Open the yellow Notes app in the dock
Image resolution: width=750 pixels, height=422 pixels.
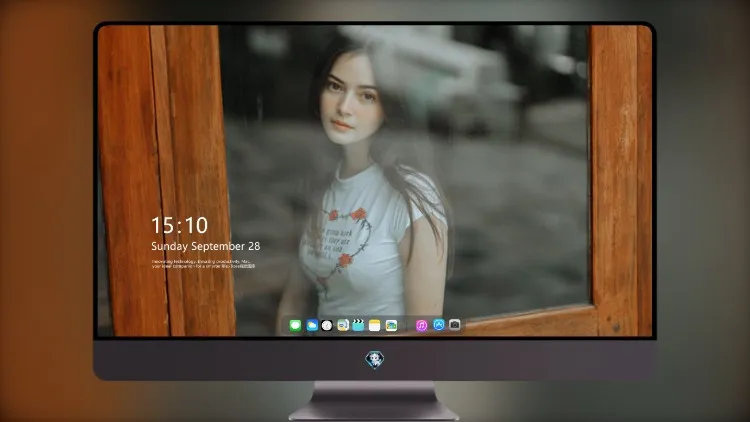(x=375, y=325)
